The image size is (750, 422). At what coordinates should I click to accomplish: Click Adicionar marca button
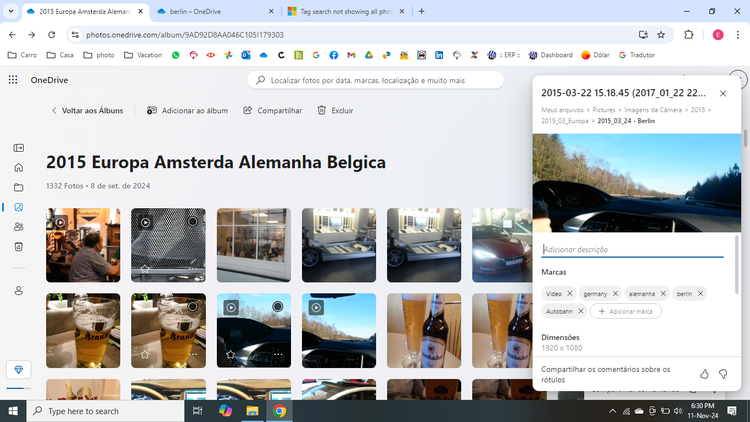point(626,311)
